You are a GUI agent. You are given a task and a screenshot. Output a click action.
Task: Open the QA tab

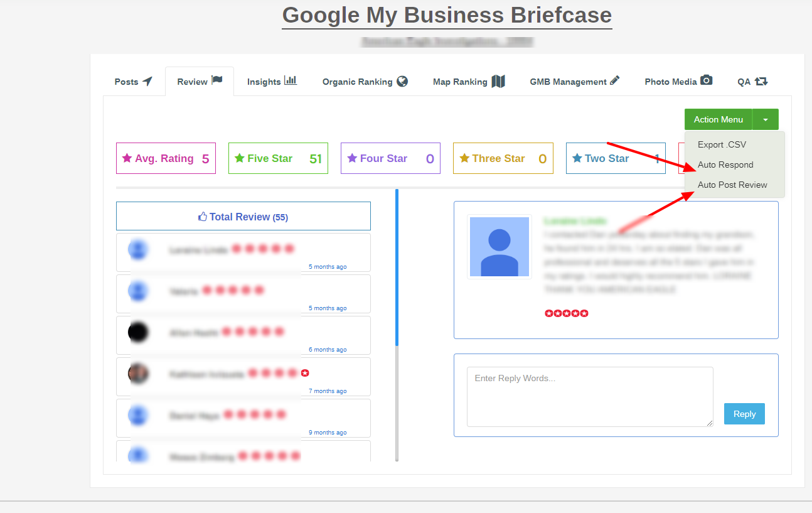pos(752,82)
